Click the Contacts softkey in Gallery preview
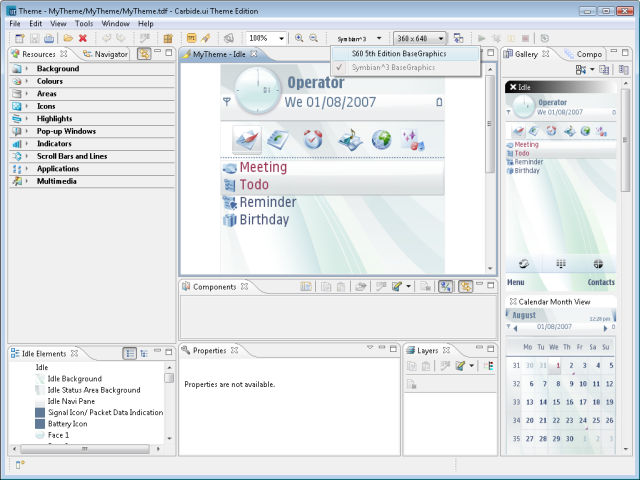Screen dimensions: 640x480 point(601,283)
